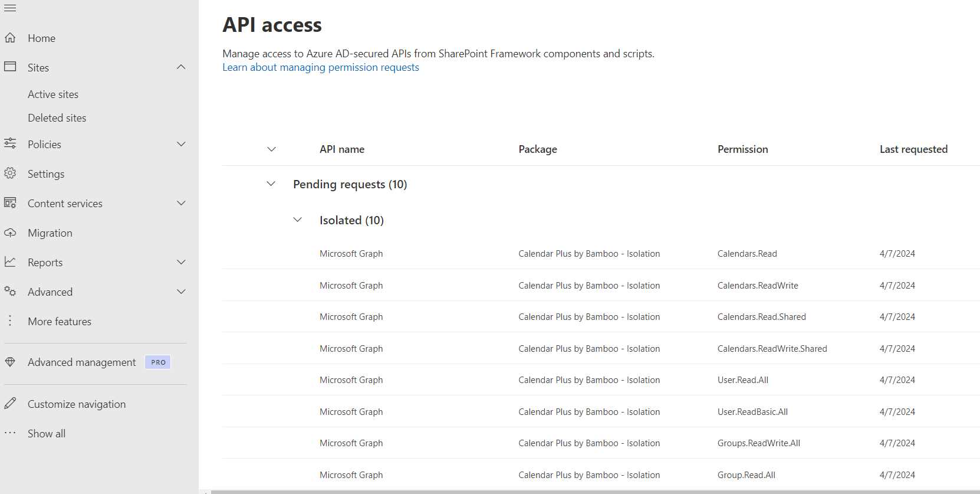The height and width of the screenshot is (494, 980).
Task: Click the Home house icon
Action: [10, 38]
